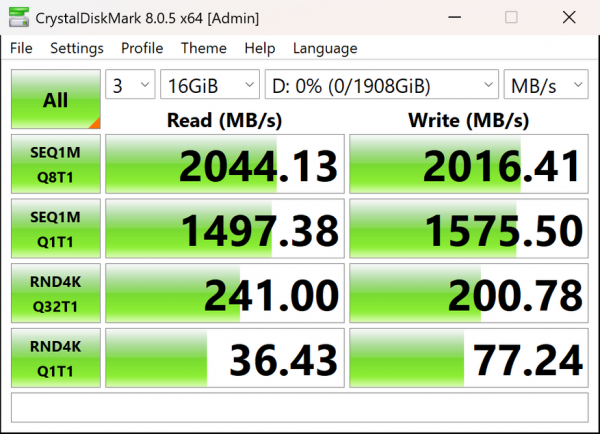Viewport: 600px width, 434px height.
Task: Start the SEQ1M Q8T1 test
Action: (x=56, y=164)
